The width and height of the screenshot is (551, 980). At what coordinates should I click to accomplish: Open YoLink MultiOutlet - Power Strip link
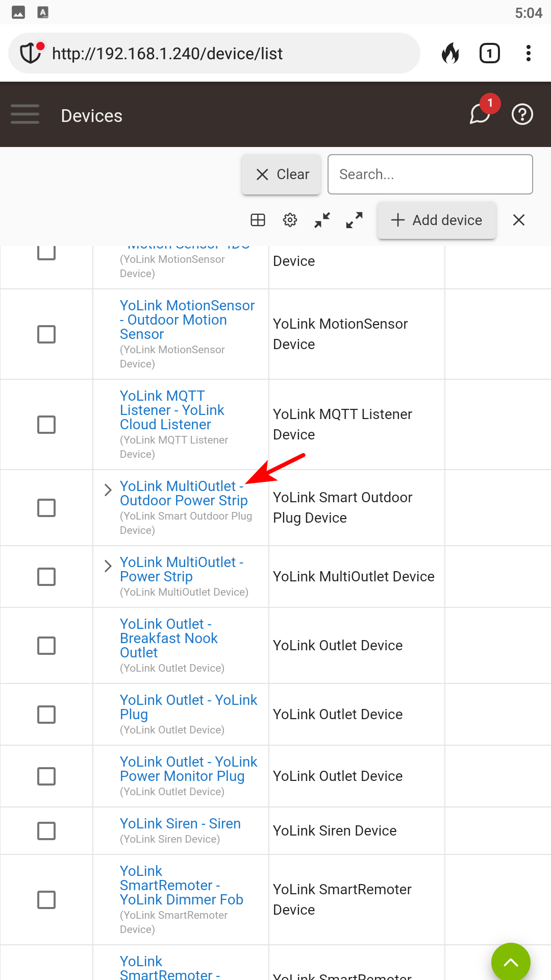coord(182,569)
